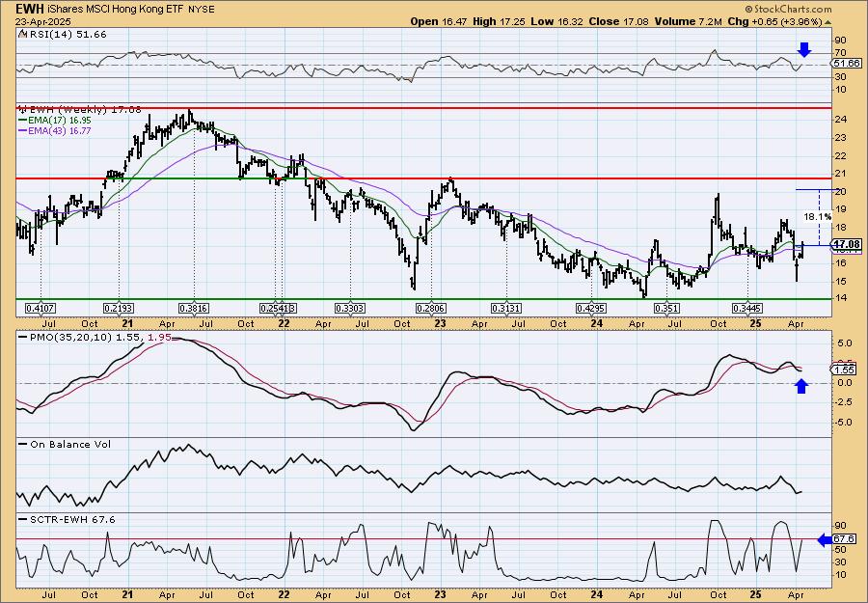Select the Open 16.47 value
The height and width of the screenshot is (603, 868).
coord(439,21)
